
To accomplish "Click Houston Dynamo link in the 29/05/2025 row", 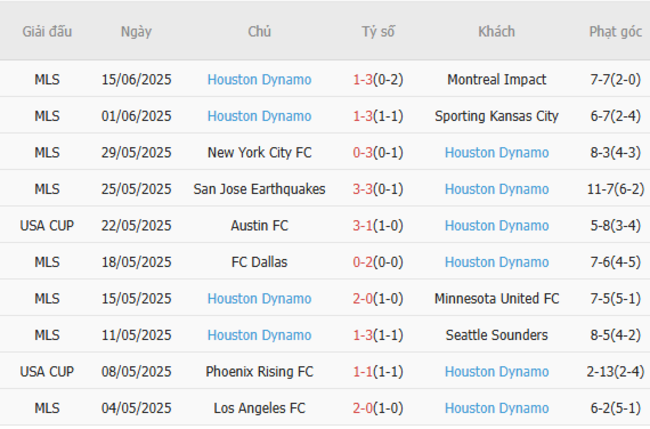I will [496, 153].
